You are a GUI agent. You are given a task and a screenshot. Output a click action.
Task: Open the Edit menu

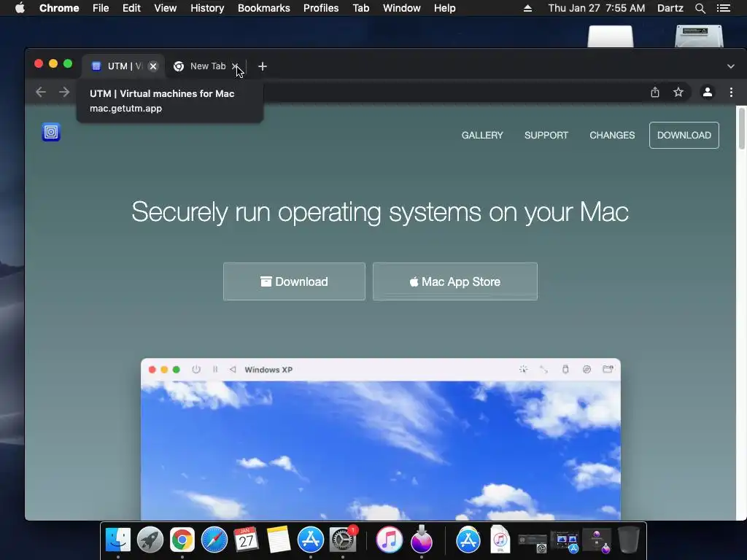(x=131, y=8)
